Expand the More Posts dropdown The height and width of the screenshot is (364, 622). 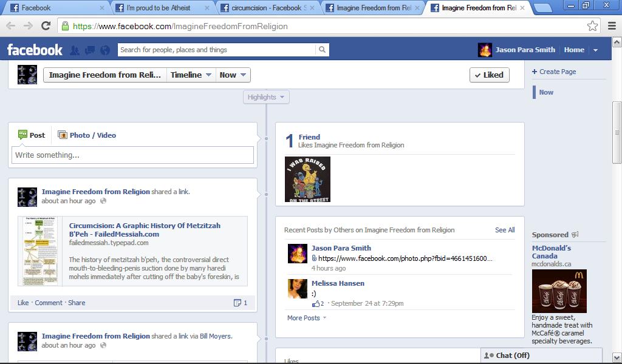pyautogui.click(x=307, y=318)
